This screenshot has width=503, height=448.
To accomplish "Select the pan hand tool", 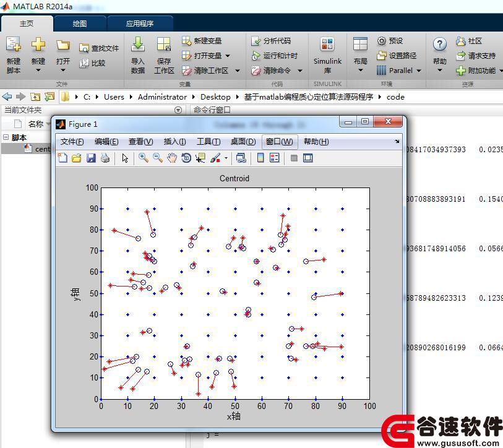I will (x=172, y=158).
